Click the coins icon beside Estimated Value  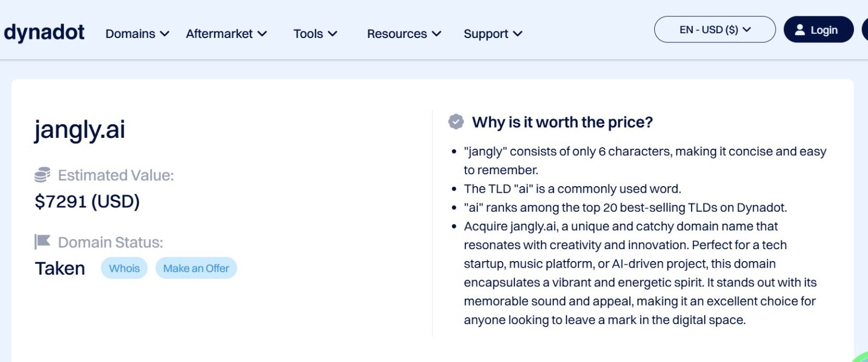point(42,175)
